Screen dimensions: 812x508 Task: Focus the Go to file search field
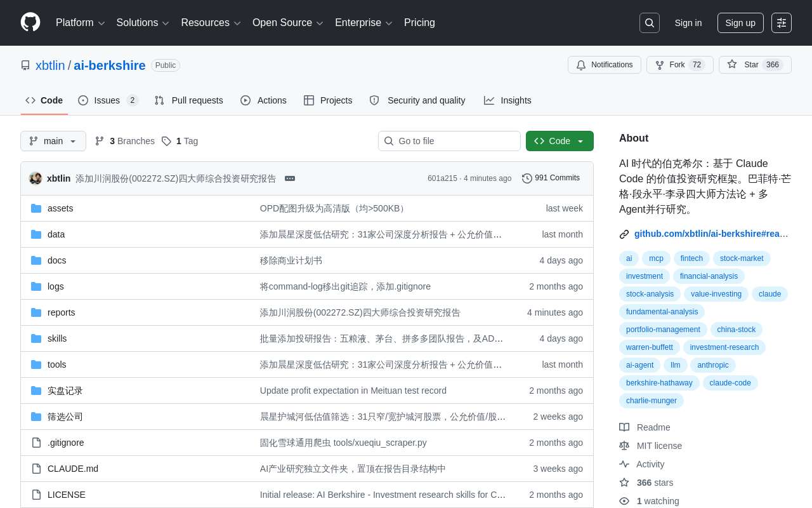point(449,141)
